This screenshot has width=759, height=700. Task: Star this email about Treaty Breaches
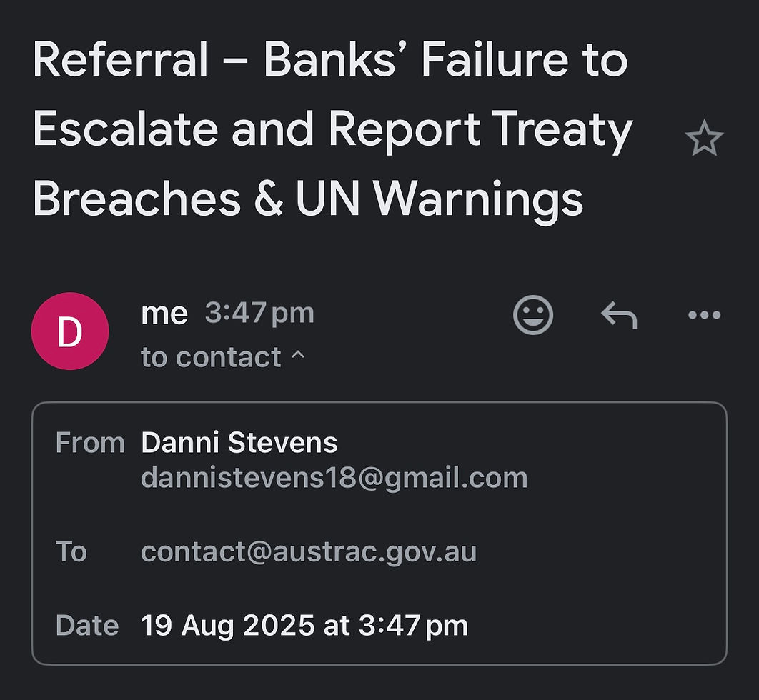coord(704,139)
